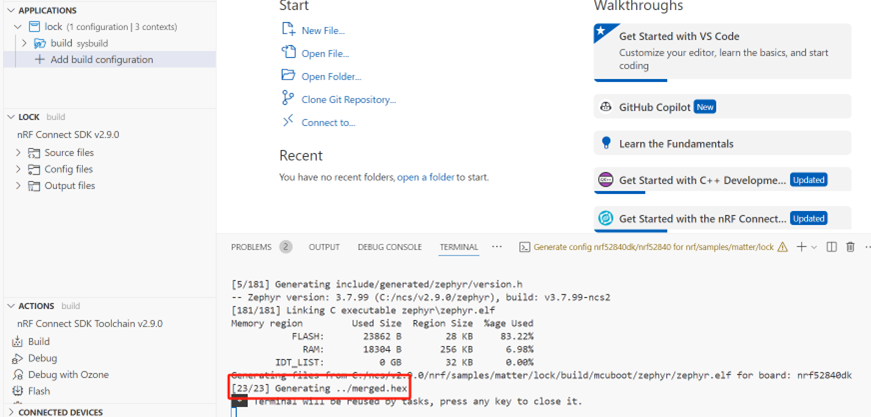Expand the Source files node
This screenshot has width=871, height=417.
point(19,153)
